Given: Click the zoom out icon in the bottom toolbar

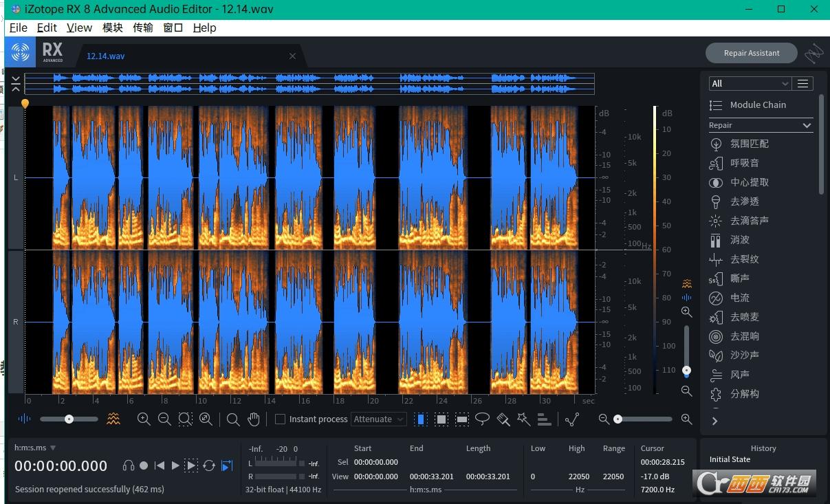Looking at the screenshot, I should [x=164, y=419].
